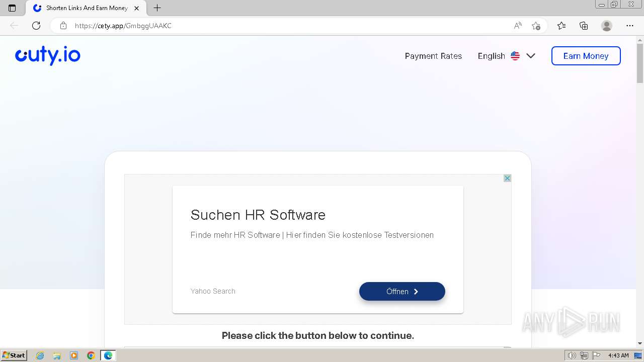This screenshot has height=362, width=644.
Task: Refresh the current page
Action: [36, 26]
